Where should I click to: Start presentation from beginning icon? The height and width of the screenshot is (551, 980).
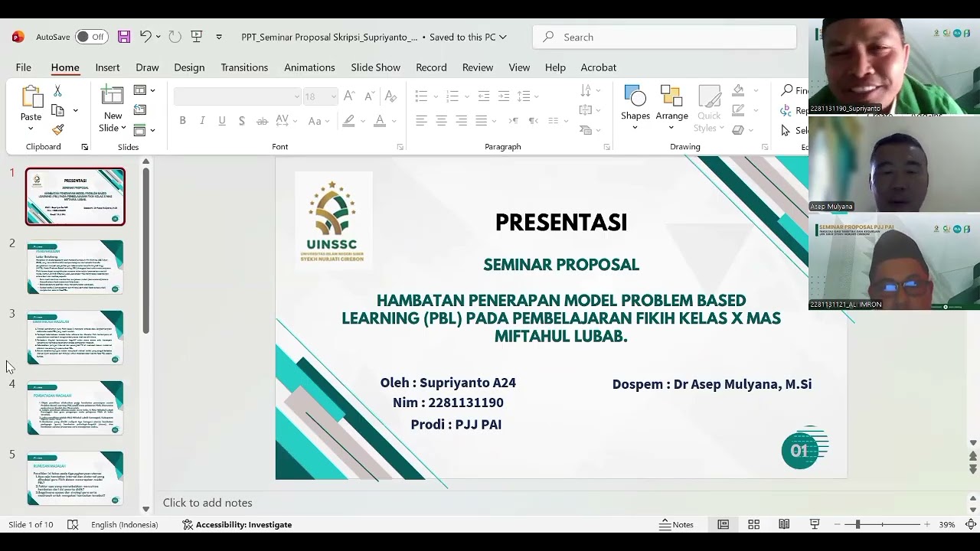[x=197, y=37]
